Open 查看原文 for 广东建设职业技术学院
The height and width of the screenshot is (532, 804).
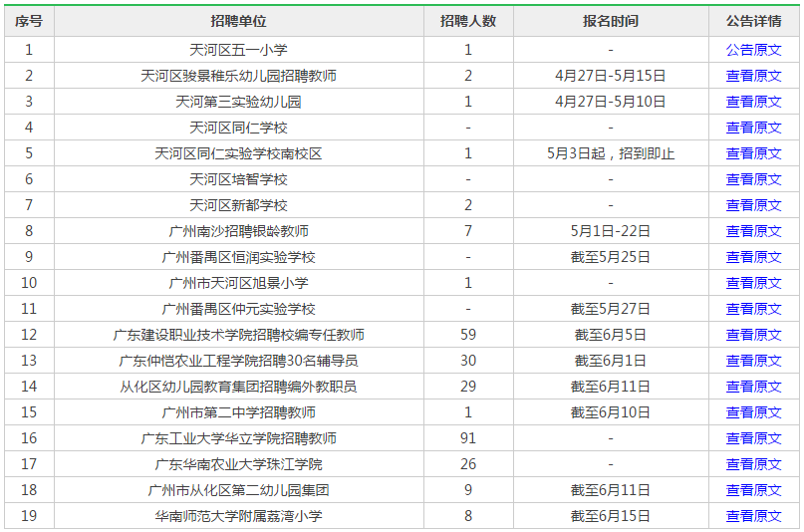point(753,335)
